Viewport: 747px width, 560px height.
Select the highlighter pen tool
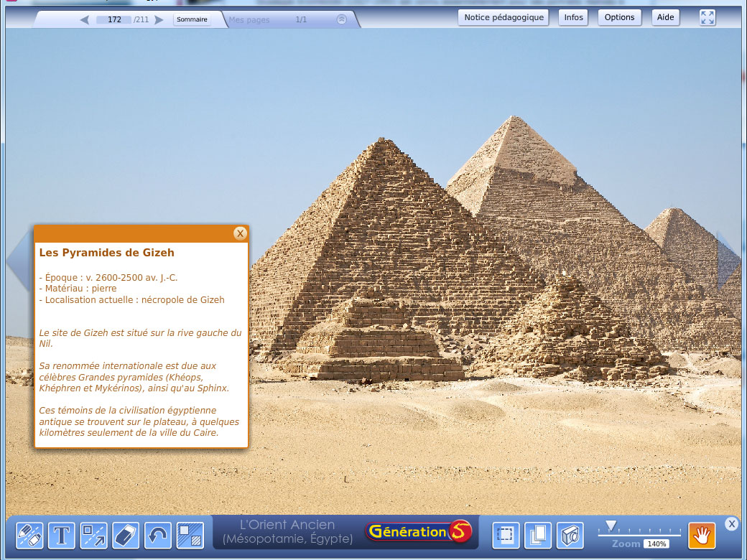29,536
